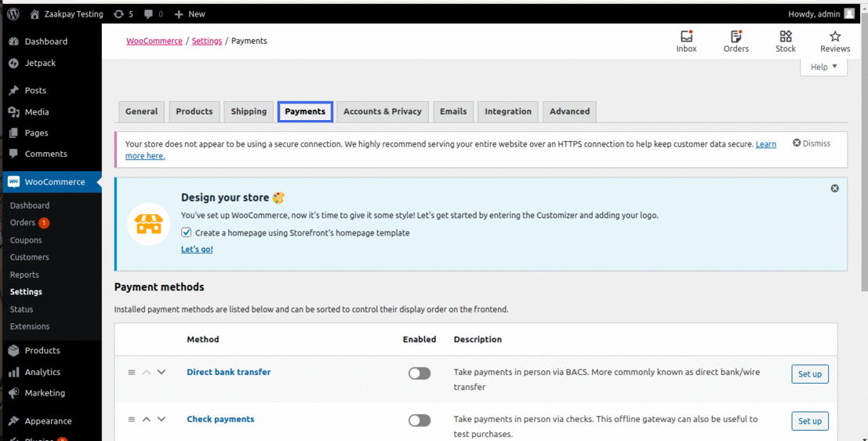The width and height of the screenshot is (868, 441).
Task: Grab Check payments drag handle
Action: pos(132,419)
